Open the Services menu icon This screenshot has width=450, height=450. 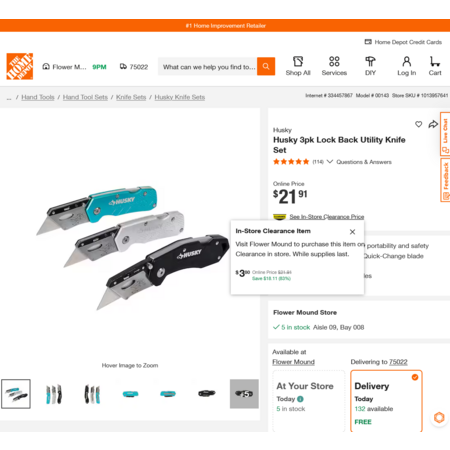click(334, 62)
